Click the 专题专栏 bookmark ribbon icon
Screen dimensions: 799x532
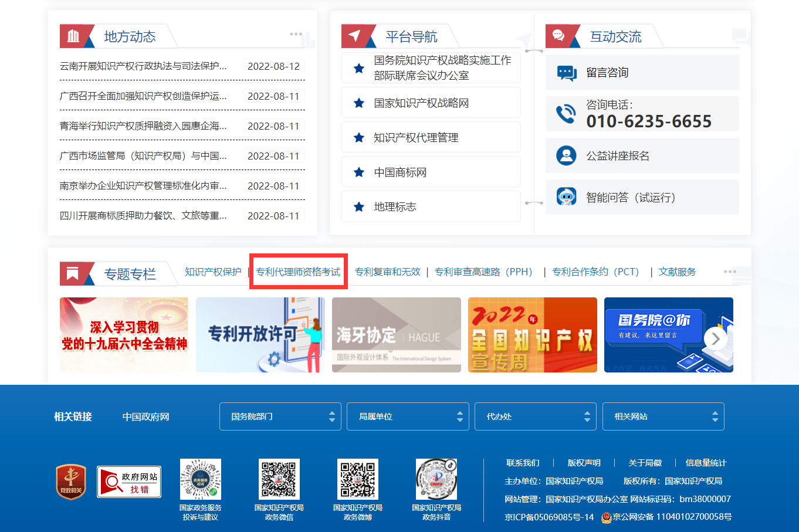pyautogui.click(x=79, y=272)
